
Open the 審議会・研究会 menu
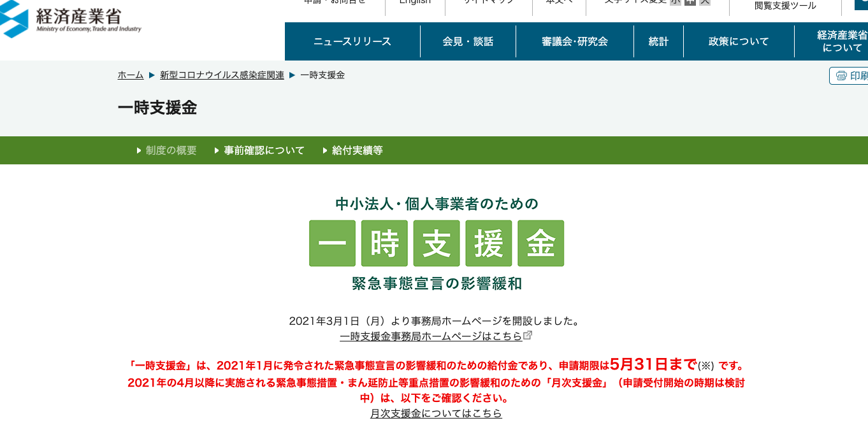pos(574,41)
